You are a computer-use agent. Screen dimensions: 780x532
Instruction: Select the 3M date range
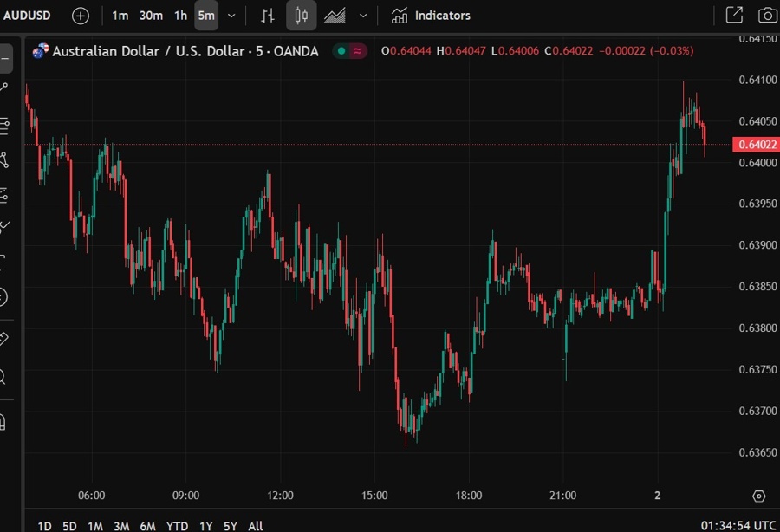coord(121,526)
